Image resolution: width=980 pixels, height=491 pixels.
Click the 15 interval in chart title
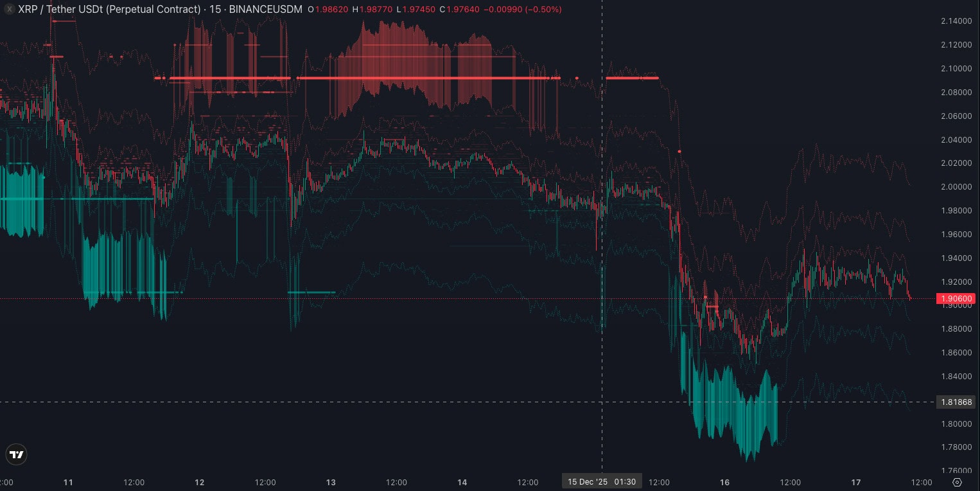coord(214,10)
